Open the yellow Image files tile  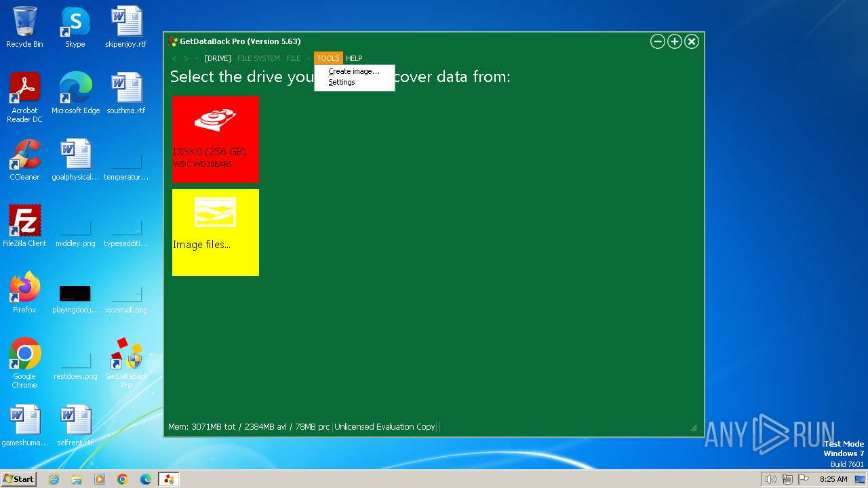(216, 232)
